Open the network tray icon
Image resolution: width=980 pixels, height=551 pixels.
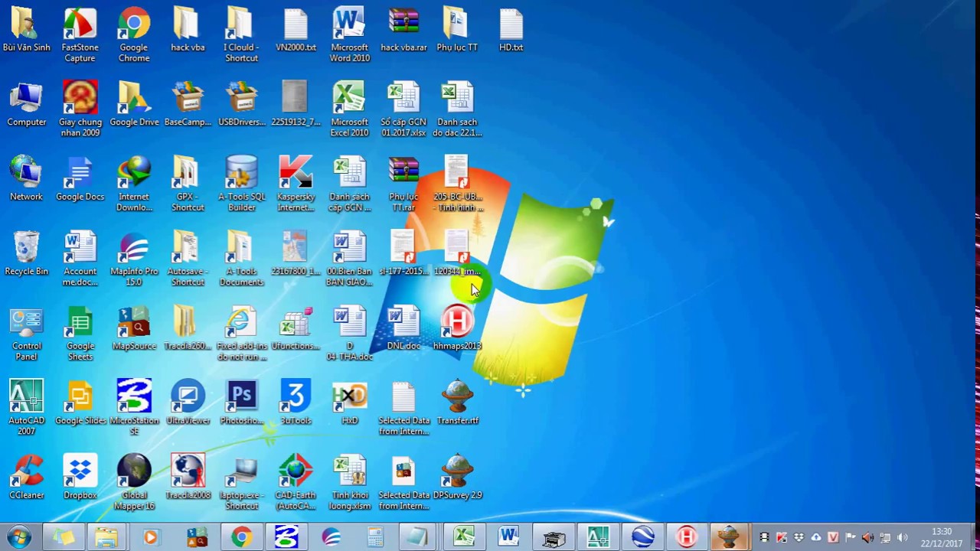(x=885, y=537)
